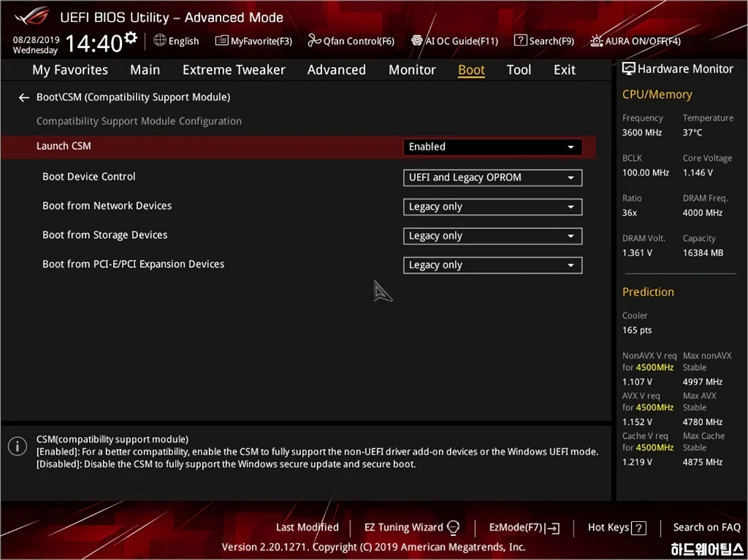748x560 pixels.
Task: Open Boot from PCI-E/PCI Expansion Devices dropdown
Action: click(x=492, y=265)
